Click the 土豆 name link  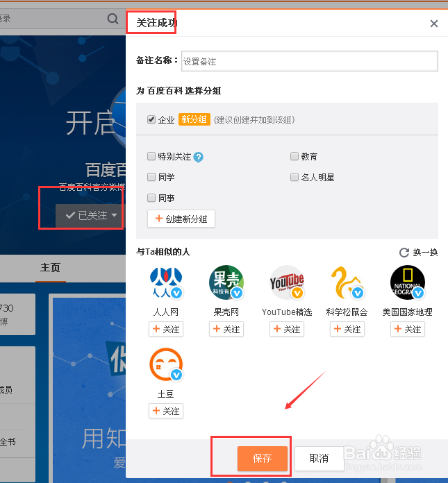166,394
